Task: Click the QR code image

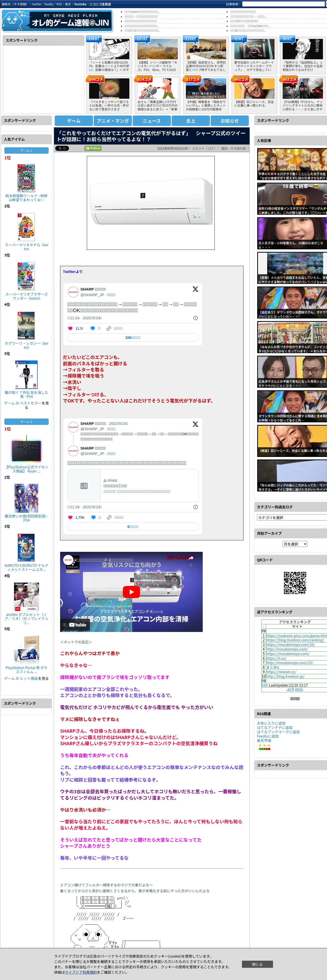Action: pyautogui.click(x=295, y=582)
